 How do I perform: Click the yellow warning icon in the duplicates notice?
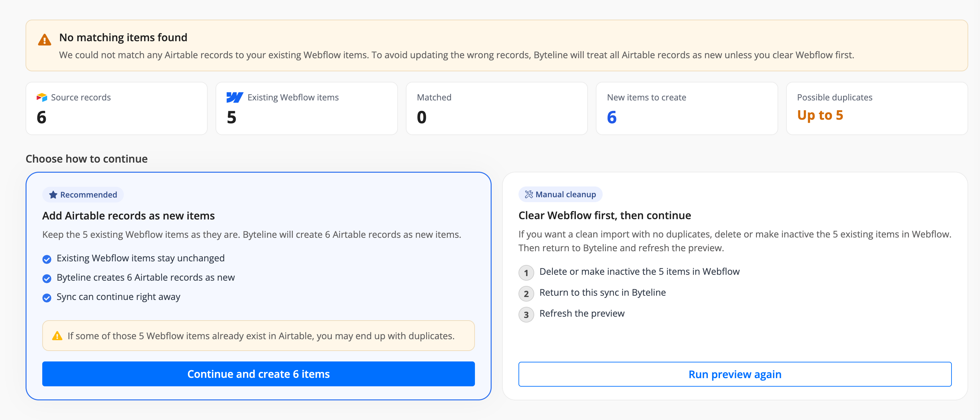tap(57, 336)
